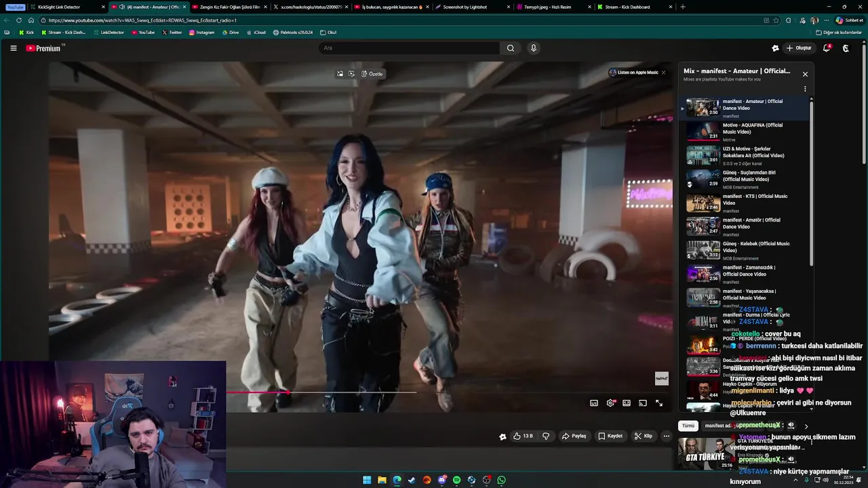The height and width of the screenshot is (488, 868).
Task: Open manifest - KTS Official Music Video
Action: (x=745, y=203)
